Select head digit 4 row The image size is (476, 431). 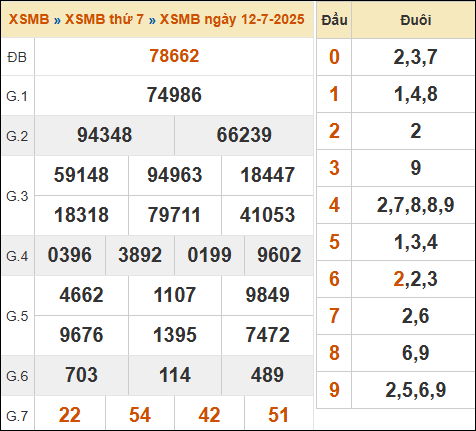click(396, 205)
